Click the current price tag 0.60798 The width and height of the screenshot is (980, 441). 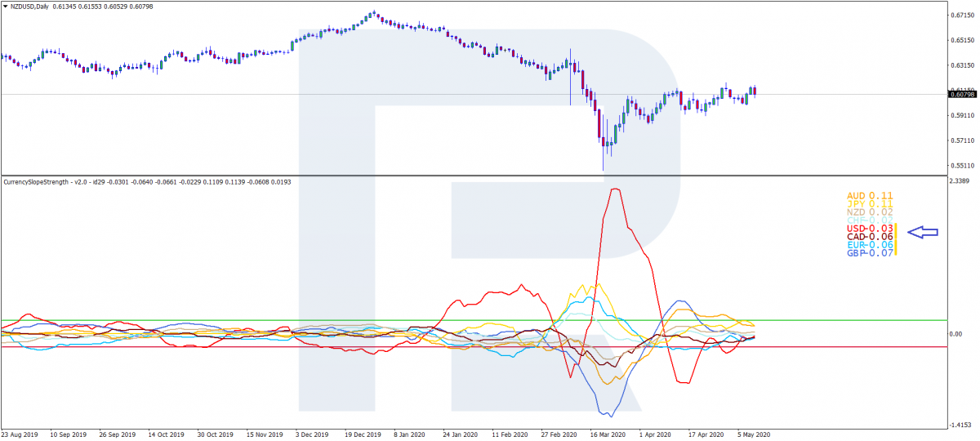coord(963,94)
